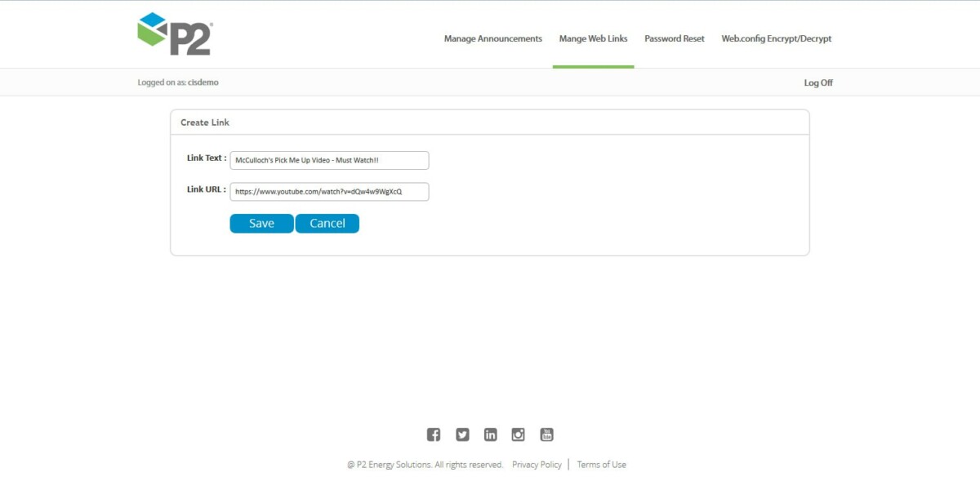View the Privacy Policy
Viewport: 980px width, 490px height.
coord(537,464)
